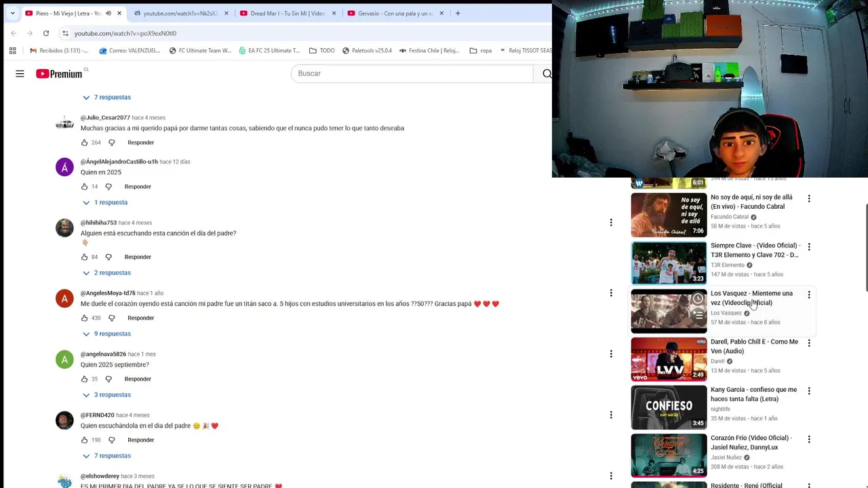Expand 2 respuestas under hihihiha753's comment
This screenshot has width=868, height=488.
coord(106,273)
